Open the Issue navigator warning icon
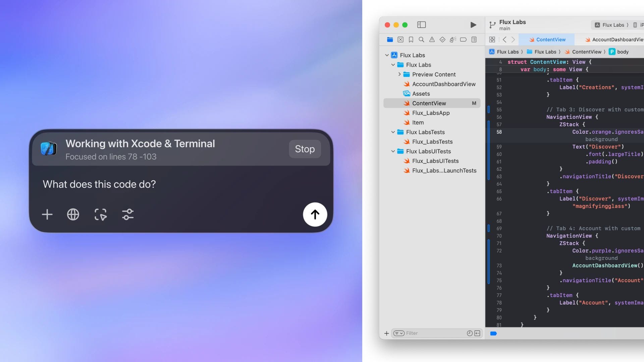 pyautogui.click(x=432, y=40)
